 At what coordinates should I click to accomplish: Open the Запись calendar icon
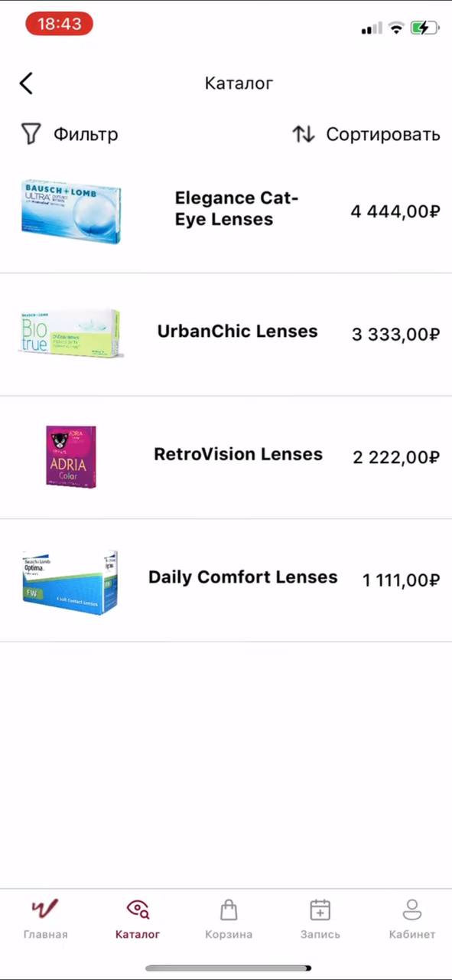pyautogui.click(x=320, y=909)
